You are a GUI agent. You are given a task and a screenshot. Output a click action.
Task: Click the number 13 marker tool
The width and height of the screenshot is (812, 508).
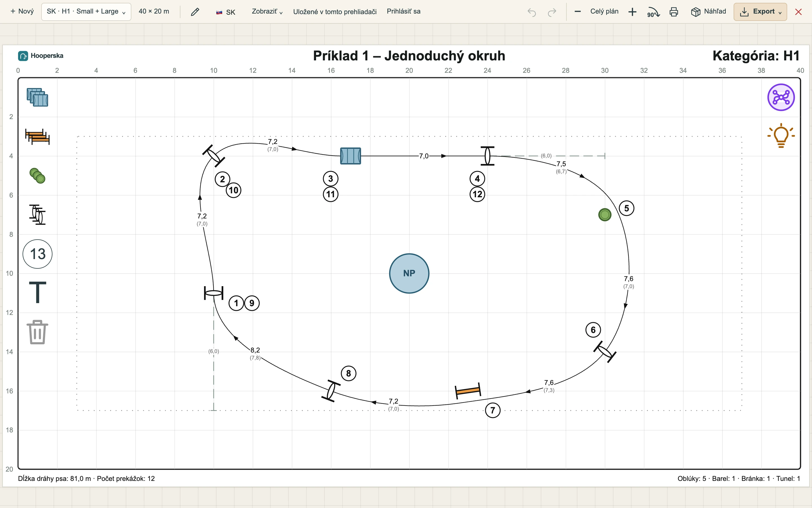click(37, 254)
